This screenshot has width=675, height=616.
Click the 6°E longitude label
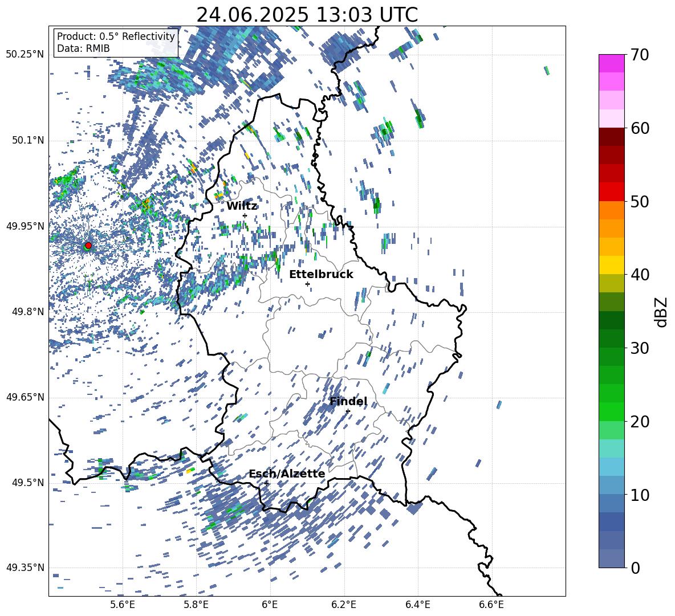click(x=270, y=605)
